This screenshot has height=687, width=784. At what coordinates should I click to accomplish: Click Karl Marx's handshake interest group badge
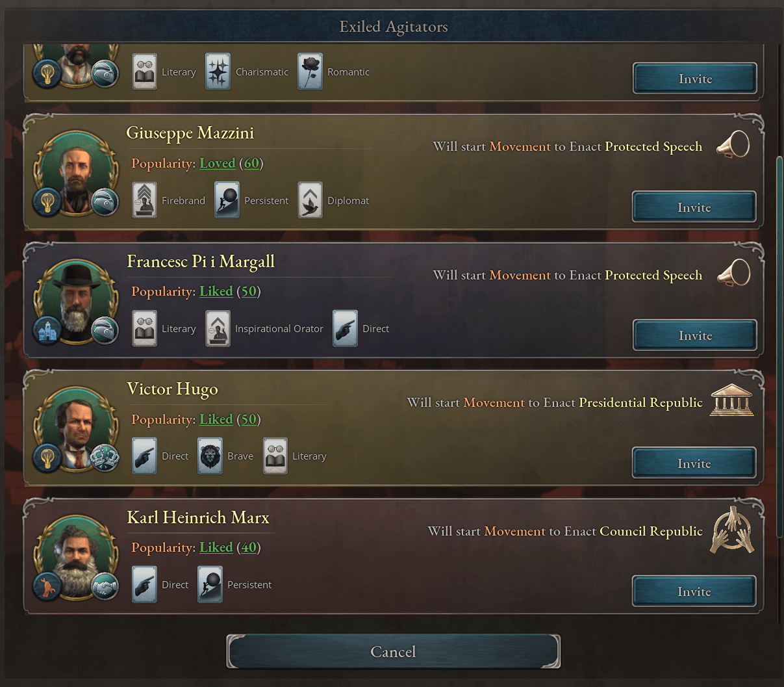coord(104,588)
